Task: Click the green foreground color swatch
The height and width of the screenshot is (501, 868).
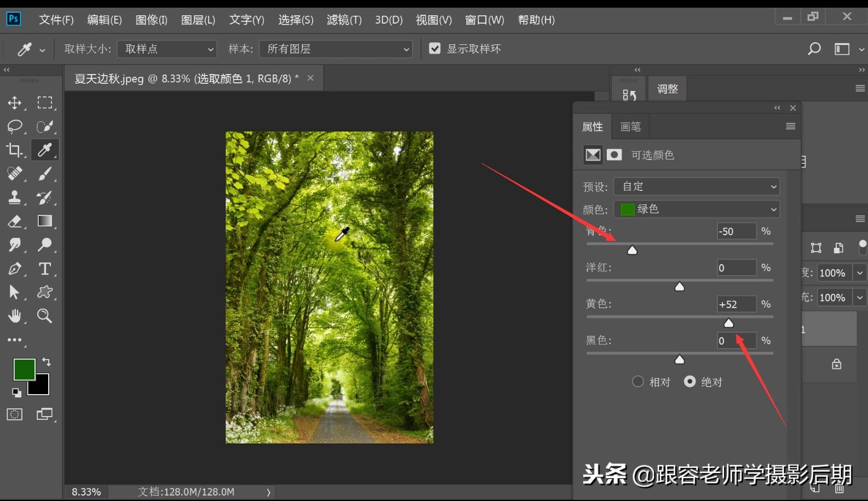Action: click(24, 369)
